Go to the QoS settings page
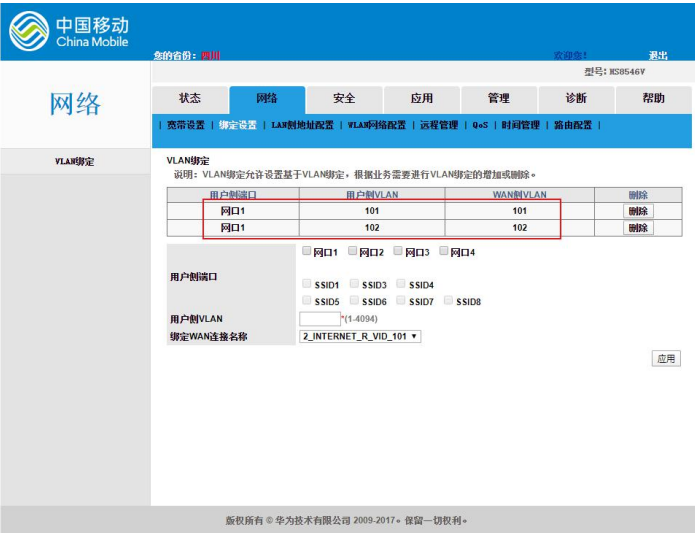Viewport: 695px width, 533px height. [480, 125]
